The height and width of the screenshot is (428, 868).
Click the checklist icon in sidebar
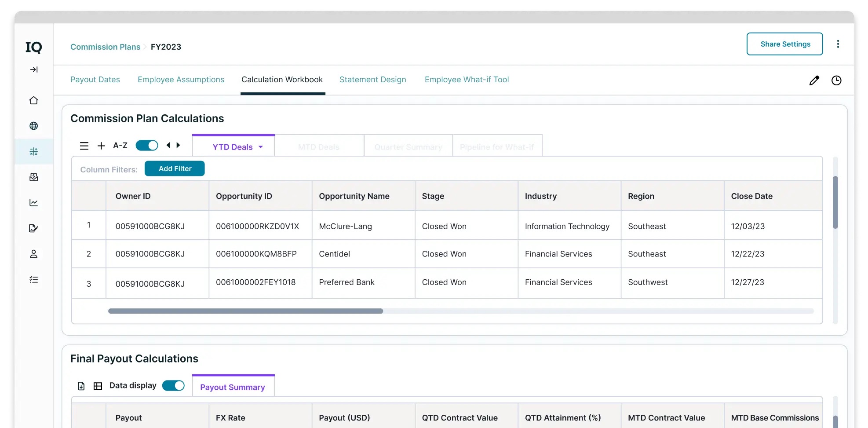(33, 280)
